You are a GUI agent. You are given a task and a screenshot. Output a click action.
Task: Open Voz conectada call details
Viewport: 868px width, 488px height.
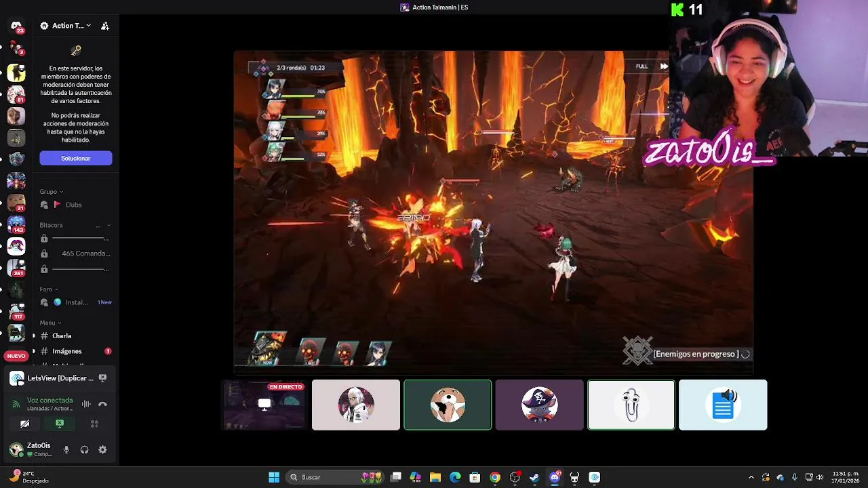coord(50,401)
